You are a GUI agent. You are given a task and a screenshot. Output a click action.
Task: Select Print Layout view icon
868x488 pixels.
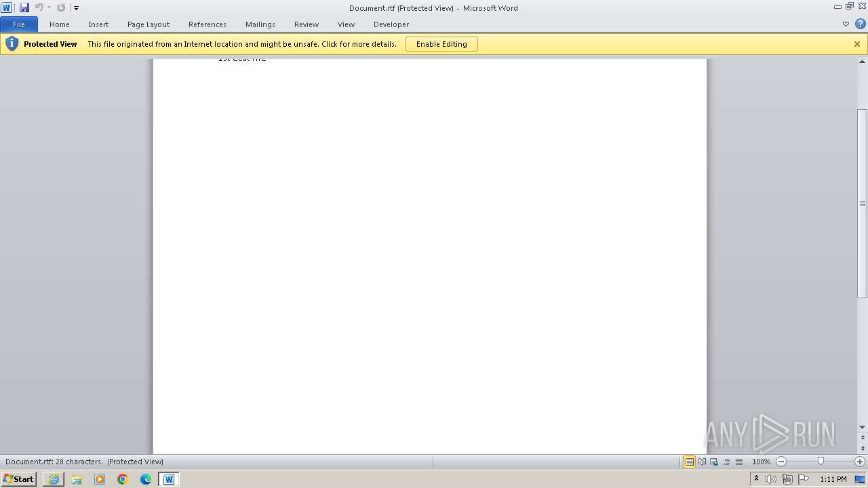tap(689, 462)
